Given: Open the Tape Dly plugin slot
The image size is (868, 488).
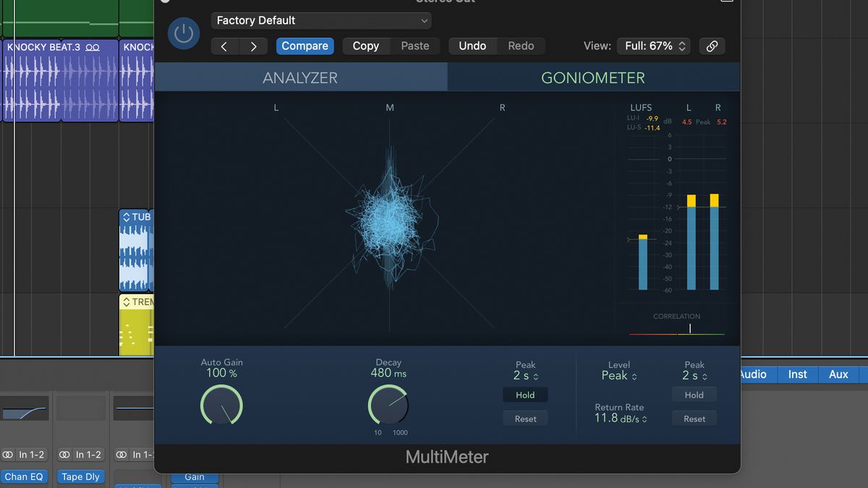Looking at the screenshot, I should [81, 476].
